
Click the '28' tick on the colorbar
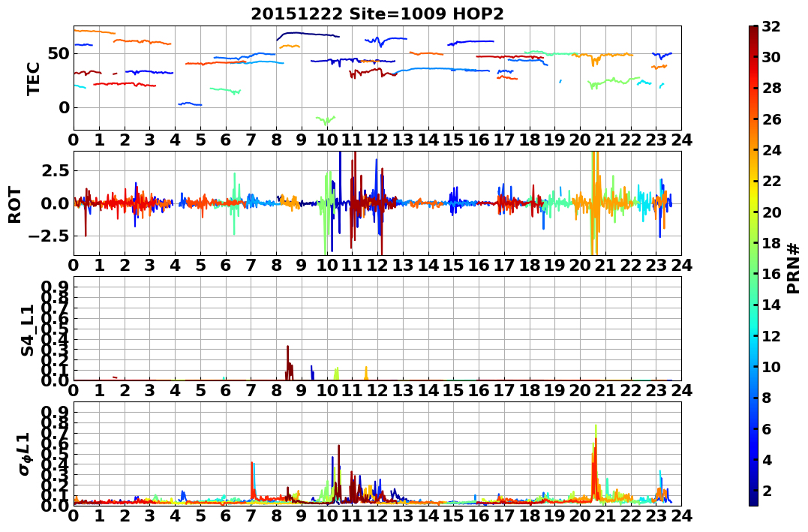772,88
